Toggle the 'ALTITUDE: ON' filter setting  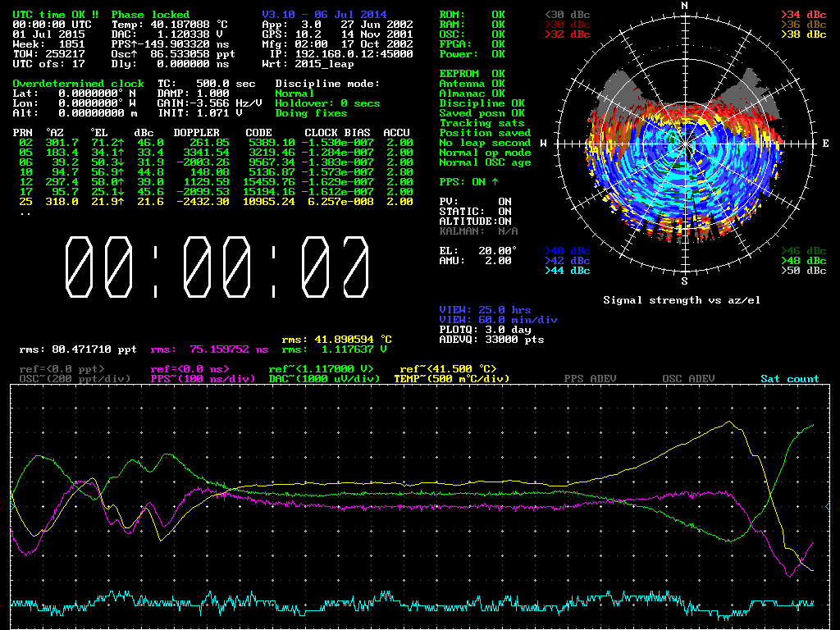475,221
